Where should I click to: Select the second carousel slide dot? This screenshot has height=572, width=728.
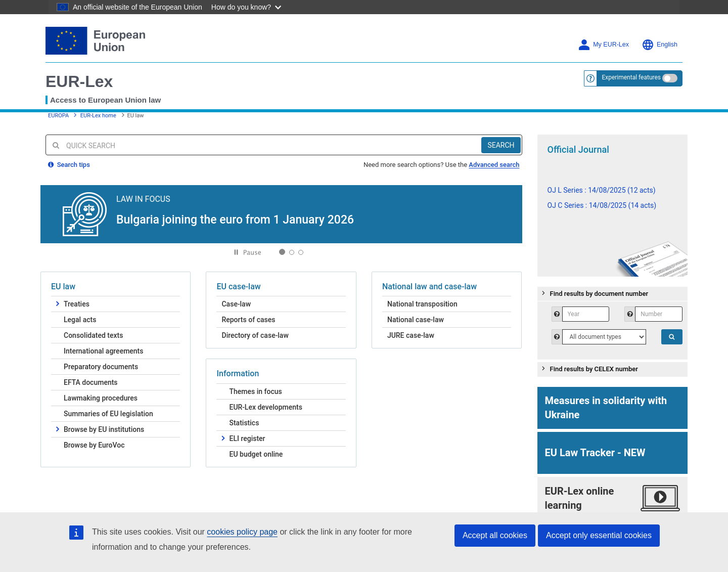292,252
